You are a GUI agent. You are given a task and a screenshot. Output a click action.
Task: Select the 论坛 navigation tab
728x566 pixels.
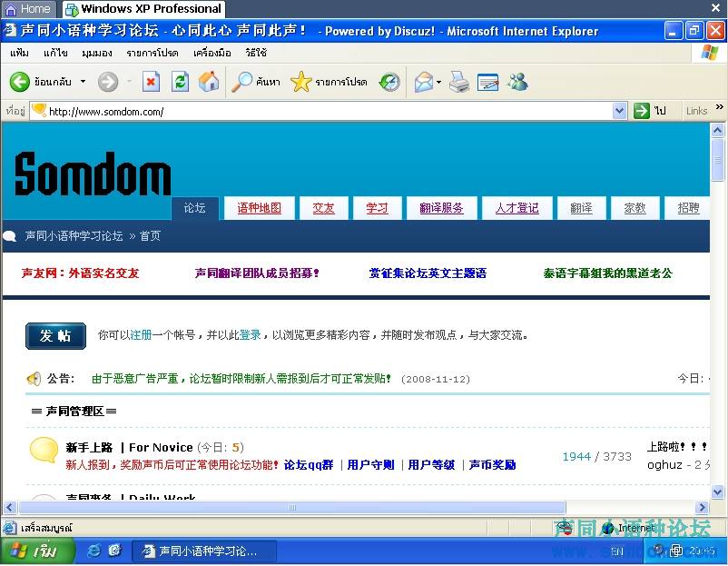pos(194,208)
